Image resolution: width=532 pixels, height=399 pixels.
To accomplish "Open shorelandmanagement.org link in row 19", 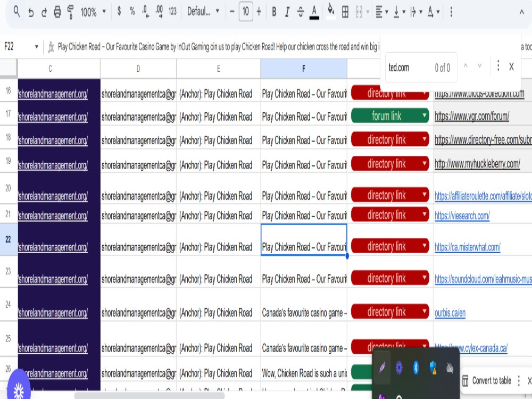I will point(53,165).
